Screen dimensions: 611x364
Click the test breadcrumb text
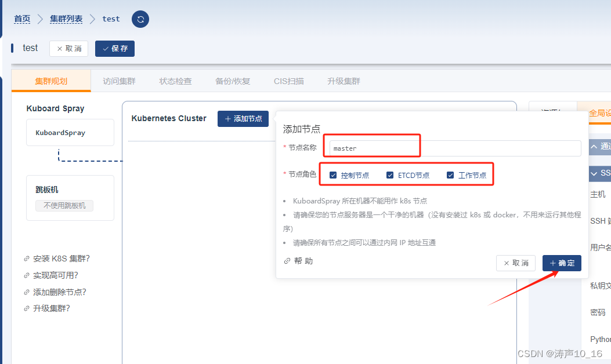(111, 19)
